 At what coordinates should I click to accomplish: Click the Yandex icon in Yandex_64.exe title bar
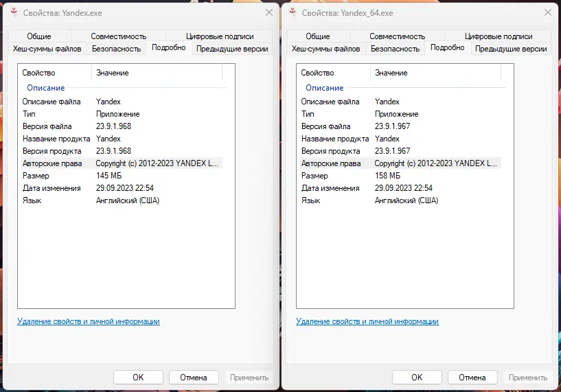click(292, 13)
